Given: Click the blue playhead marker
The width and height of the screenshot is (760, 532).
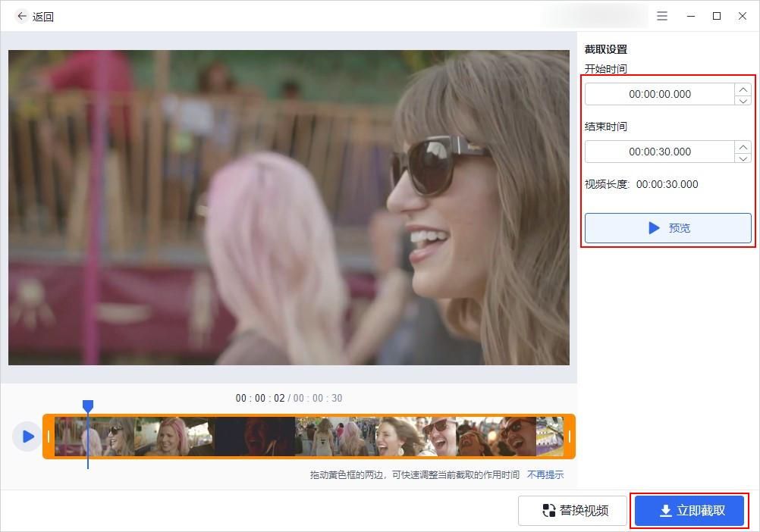Looking at the screenshot, I should pos(88,405).
